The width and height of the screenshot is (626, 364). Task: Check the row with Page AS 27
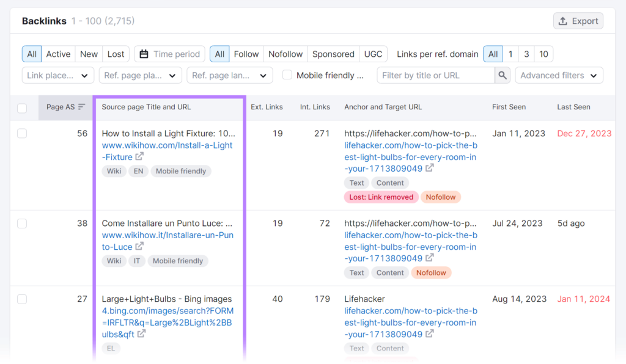[x=22, y=299]
